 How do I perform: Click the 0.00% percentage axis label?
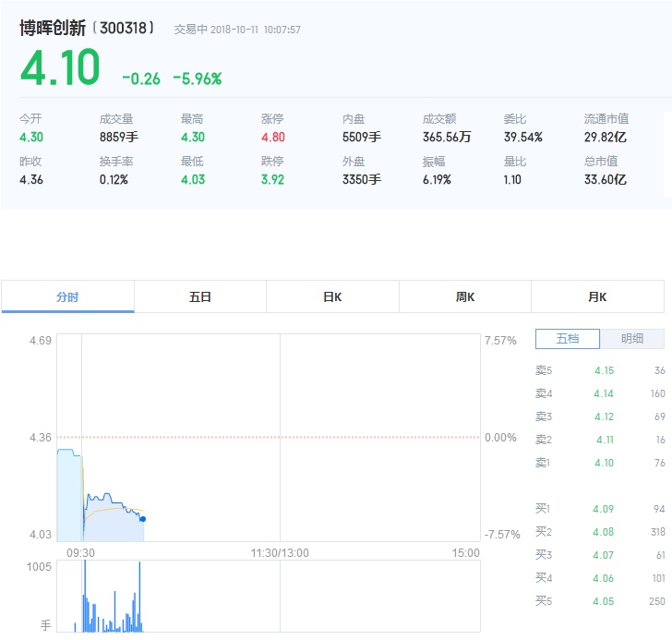[500, 438]
